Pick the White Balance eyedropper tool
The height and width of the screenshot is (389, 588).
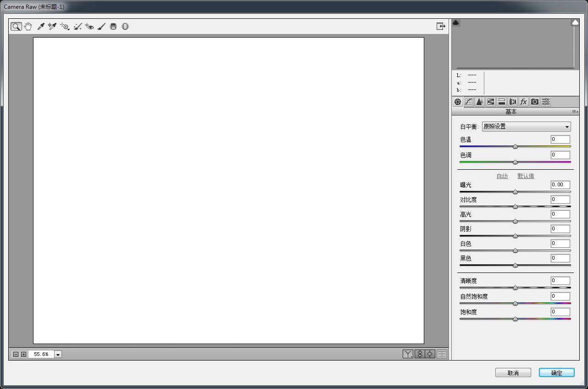point(40,27)
